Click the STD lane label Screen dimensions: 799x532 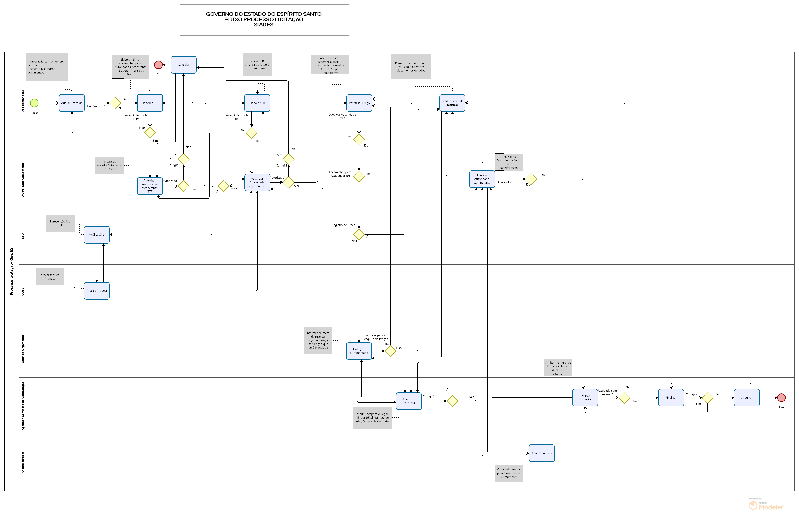23,236
